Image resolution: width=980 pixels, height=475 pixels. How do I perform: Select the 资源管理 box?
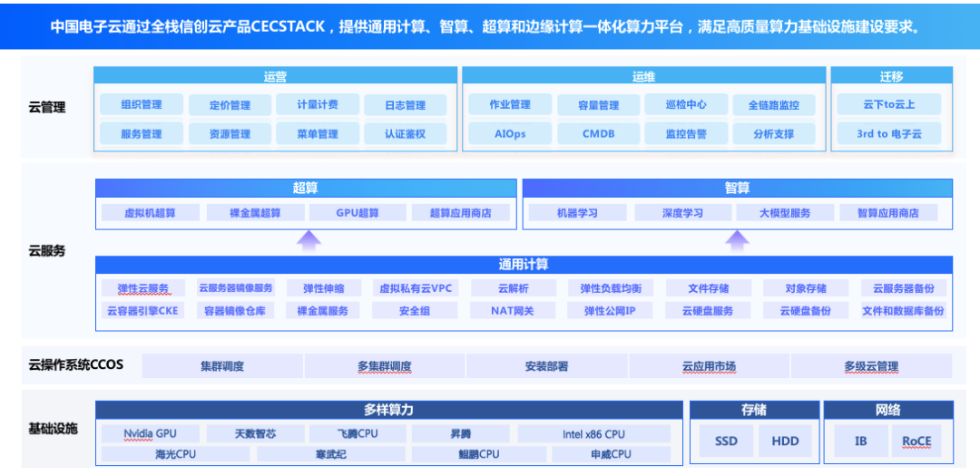pos(230,133)
